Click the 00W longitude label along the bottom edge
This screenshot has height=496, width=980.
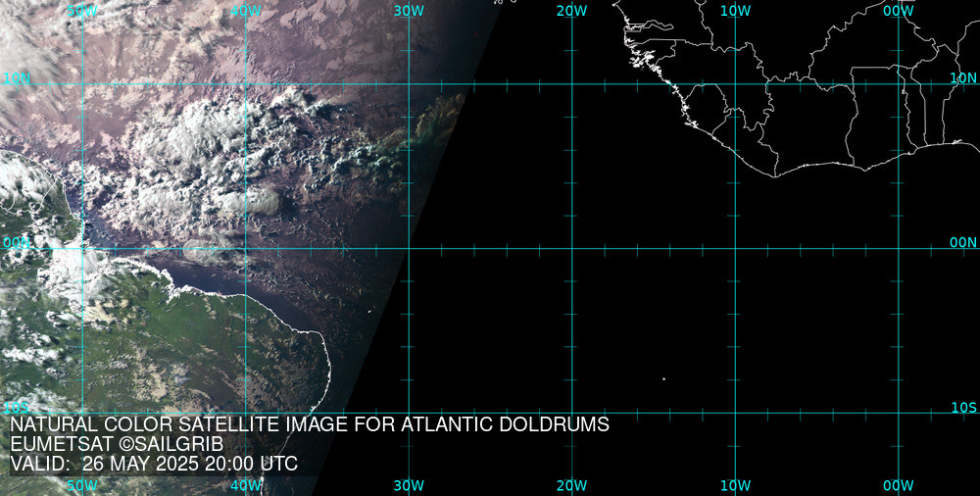tap(899, 485)
